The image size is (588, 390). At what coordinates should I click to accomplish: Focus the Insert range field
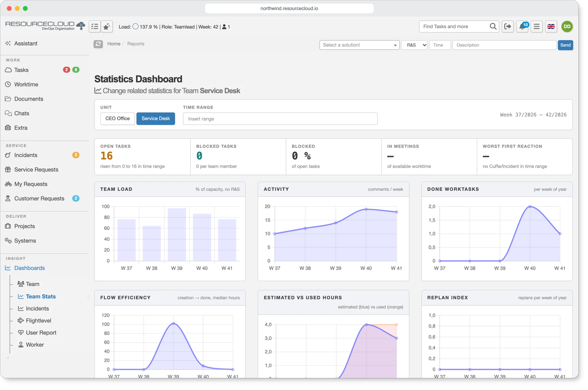[280, 119]
